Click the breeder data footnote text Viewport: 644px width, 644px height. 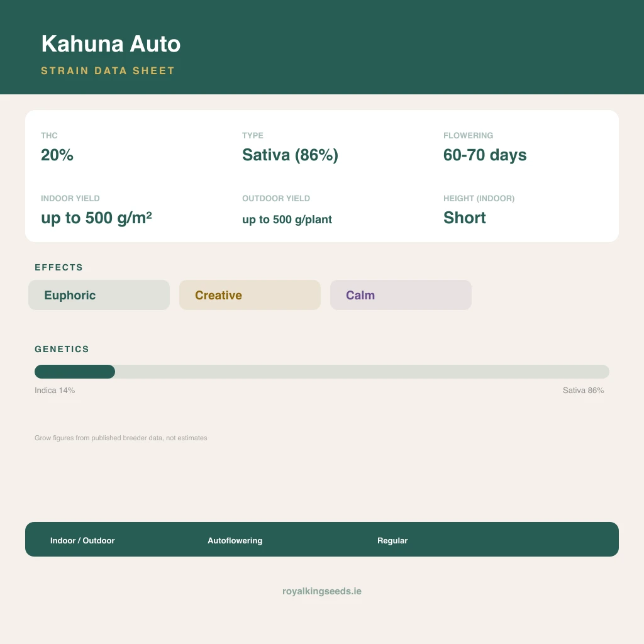(x=121, y=438)
